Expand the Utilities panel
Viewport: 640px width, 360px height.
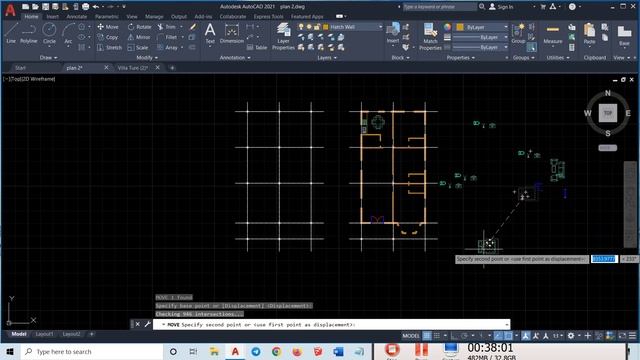click(x=558, y=58)
